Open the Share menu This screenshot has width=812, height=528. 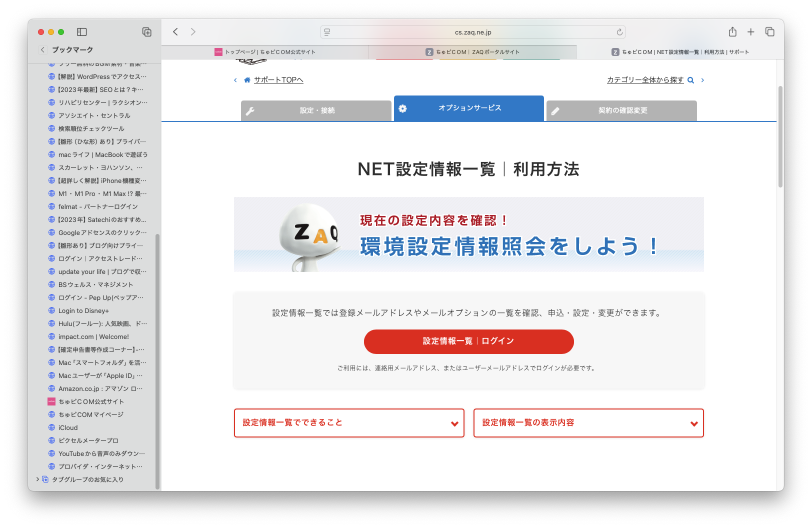tap(732, 32)
